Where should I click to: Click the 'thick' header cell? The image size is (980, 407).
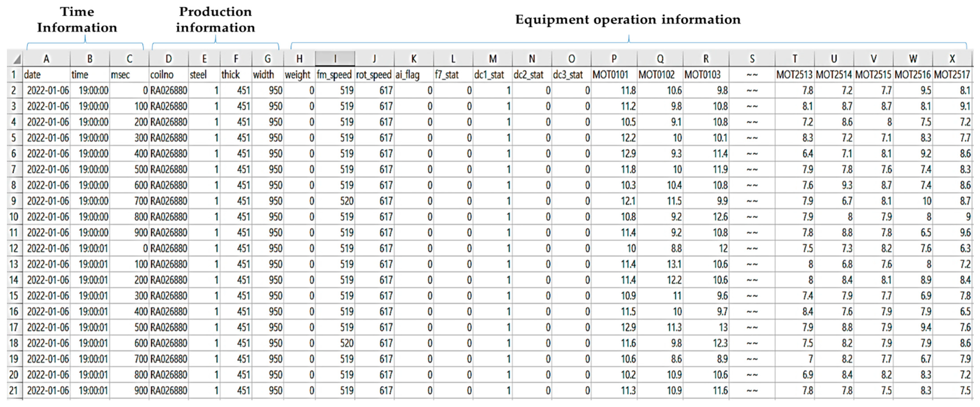(x=236, y=75)
